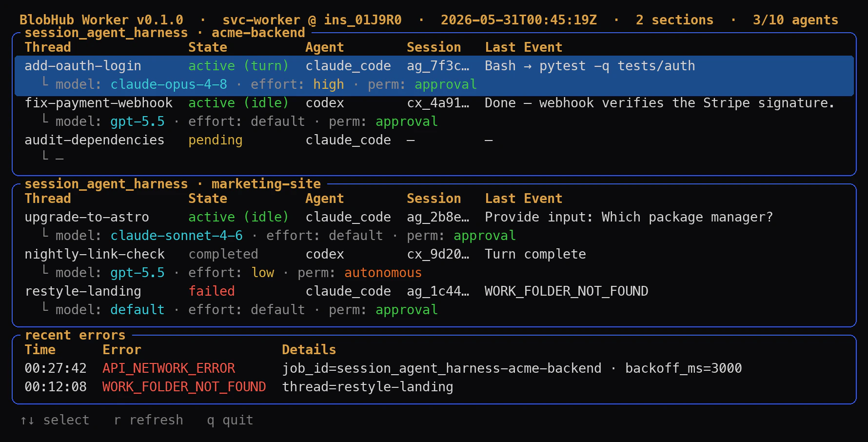Click the 00:27:42 error time
Image resolution: width=868 pixels, height=442 pixels.
click(x=56, y=368)
